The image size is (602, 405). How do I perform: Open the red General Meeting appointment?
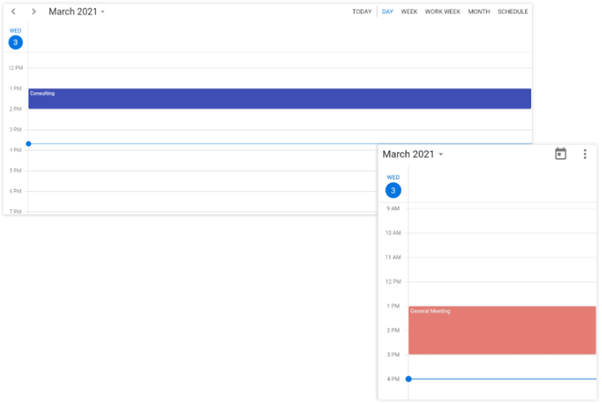tap(501, 330)
